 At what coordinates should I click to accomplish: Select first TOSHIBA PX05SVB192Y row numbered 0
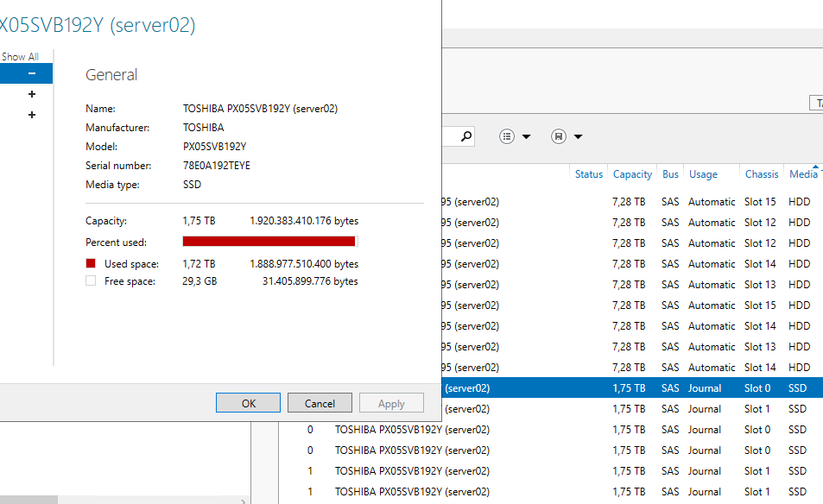click(551, 430)
